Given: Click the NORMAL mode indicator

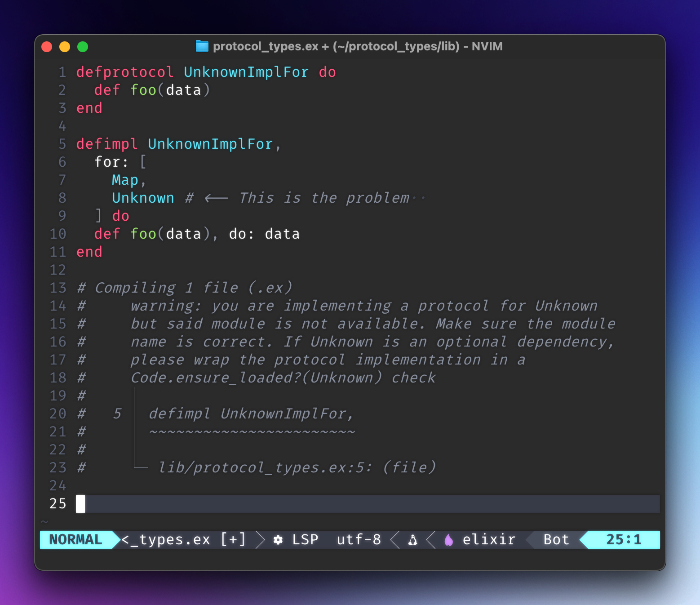Looking at the screenshot, I should [75, 539].
